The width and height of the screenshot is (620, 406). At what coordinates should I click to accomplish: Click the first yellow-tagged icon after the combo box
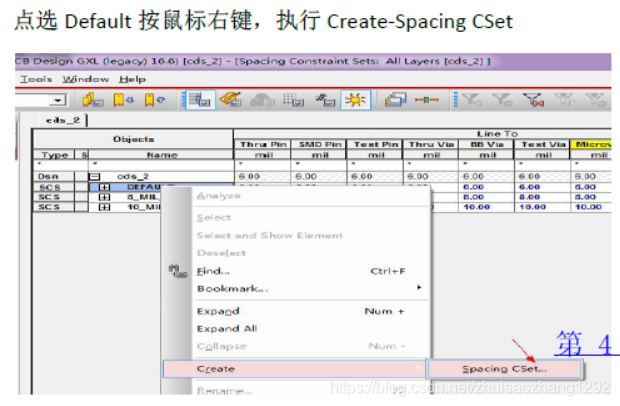[x=94, y=100]
